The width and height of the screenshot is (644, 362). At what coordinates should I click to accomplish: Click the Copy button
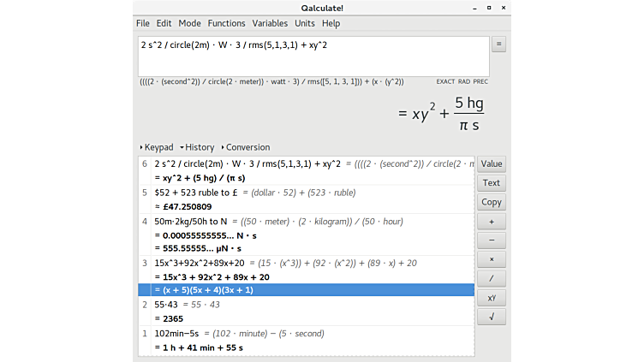pos(492,202)
